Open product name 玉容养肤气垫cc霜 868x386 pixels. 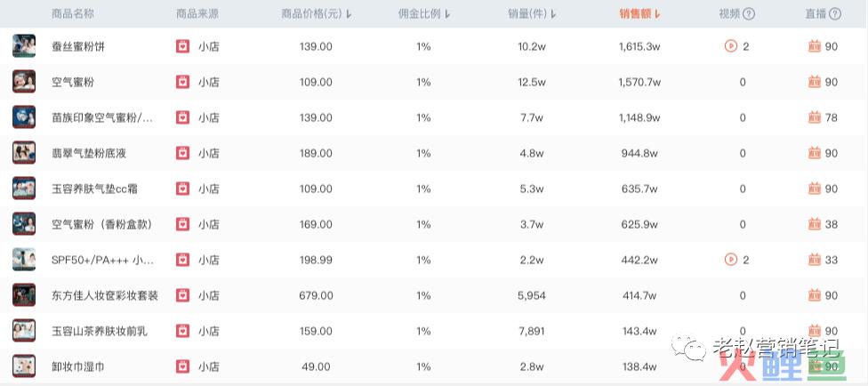coord(94,189)
